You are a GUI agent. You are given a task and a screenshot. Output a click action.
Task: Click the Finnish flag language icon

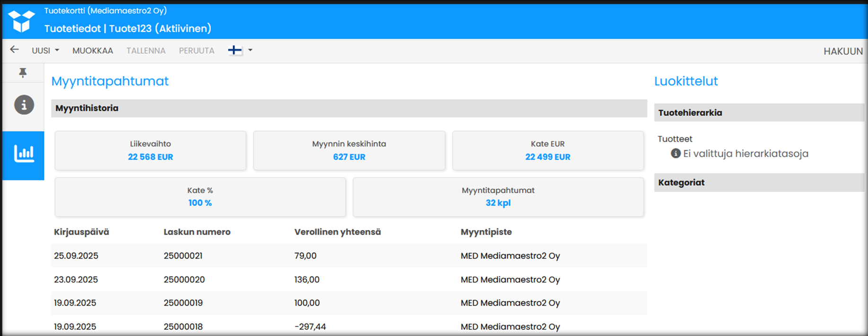[235, 51]
